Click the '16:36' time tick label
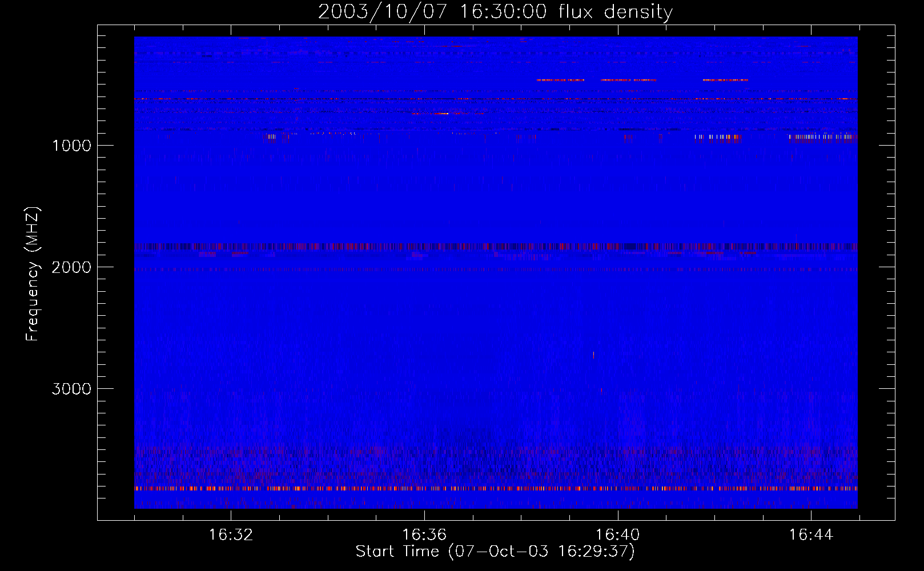924x571 pixels. [x=424, y=535]
